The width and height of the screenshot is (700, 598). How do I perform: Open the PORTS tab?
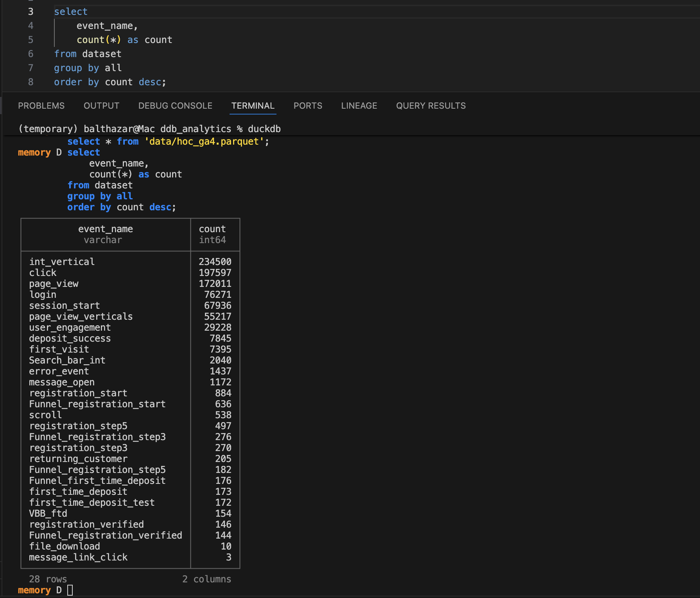point(308,106)
